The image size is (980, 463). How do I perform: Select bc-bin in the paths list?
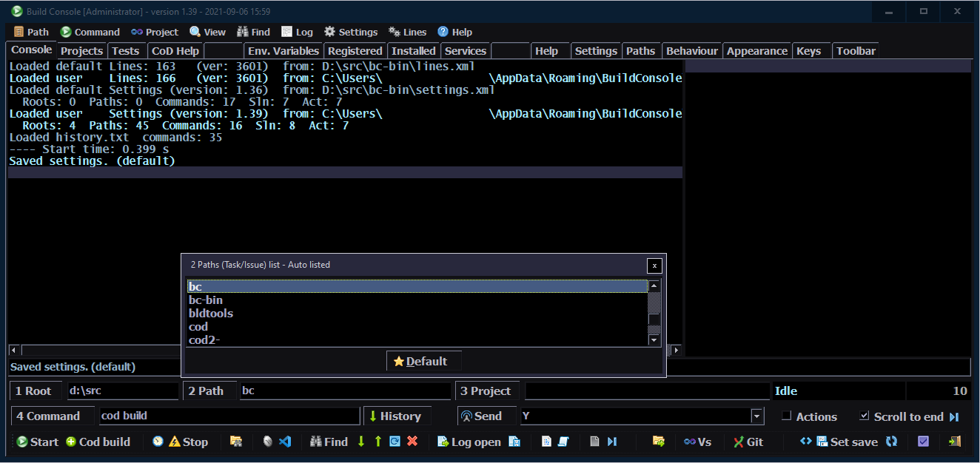[417, 300]
